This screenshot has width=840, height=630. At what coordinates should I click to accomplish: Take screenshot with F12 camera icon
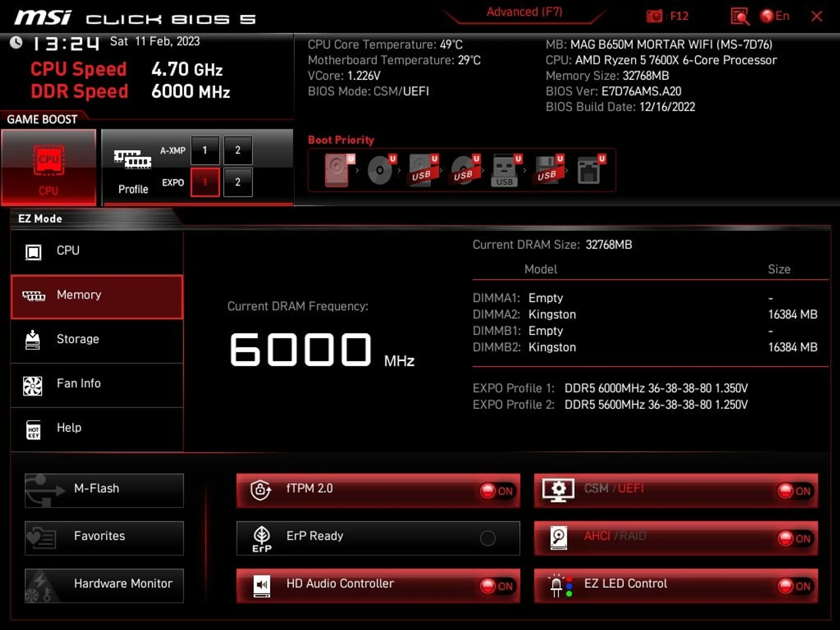coord(654,16)
